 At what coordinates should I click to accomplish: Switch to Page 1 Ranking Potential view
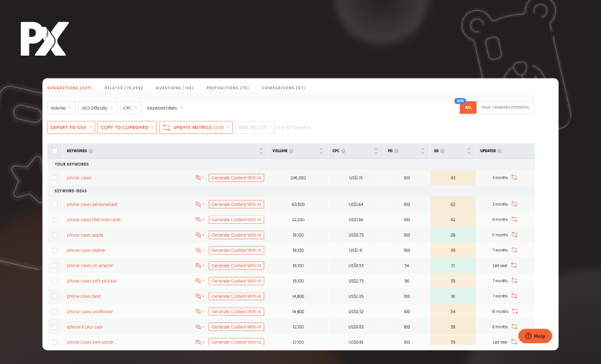click(x=505, y=107)
